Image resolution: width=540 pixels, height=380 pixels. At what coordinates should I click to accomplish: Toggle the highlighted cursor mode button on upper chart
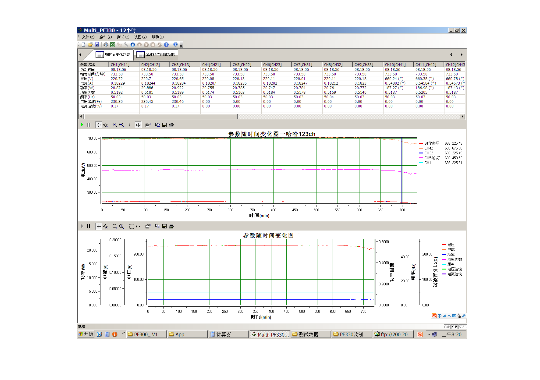point(98,125)
